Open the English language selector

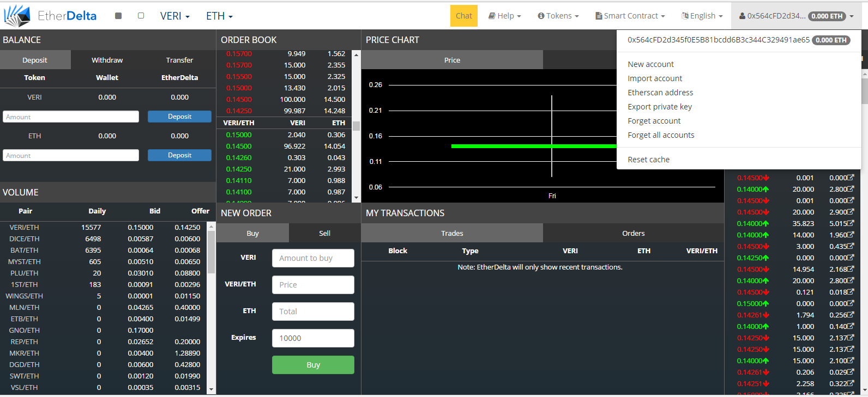tap(702, 16)
